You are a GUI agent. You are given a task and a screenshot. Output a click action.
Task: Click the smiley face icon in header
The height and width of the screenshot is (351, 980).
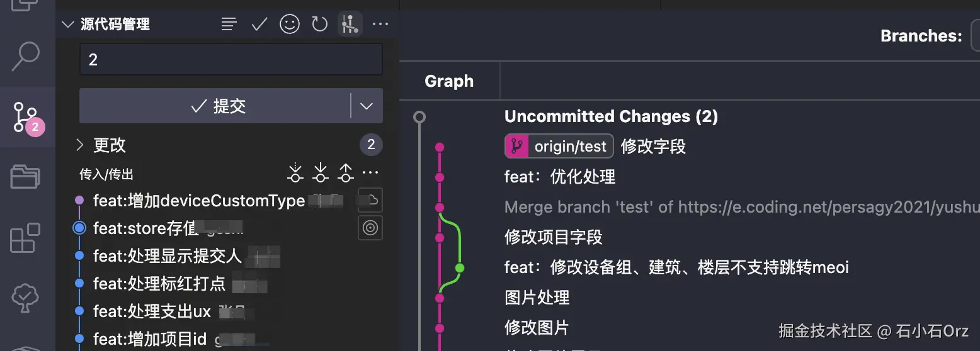pyautogui.click(x=290, y=25)
